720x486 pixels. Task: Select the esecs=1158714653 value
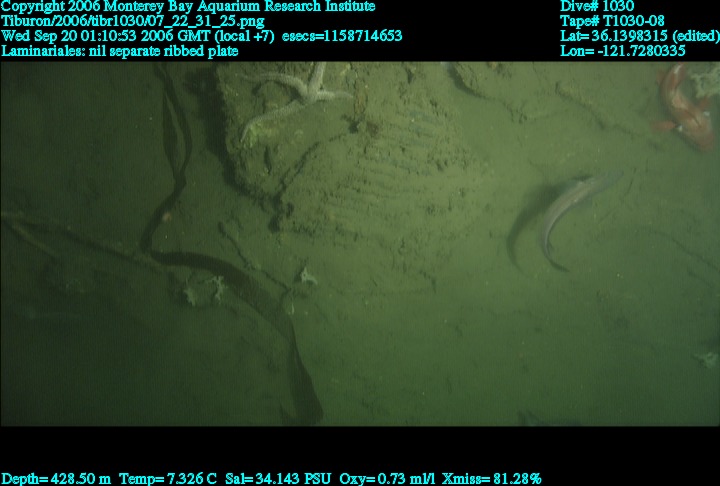(342, 36)
